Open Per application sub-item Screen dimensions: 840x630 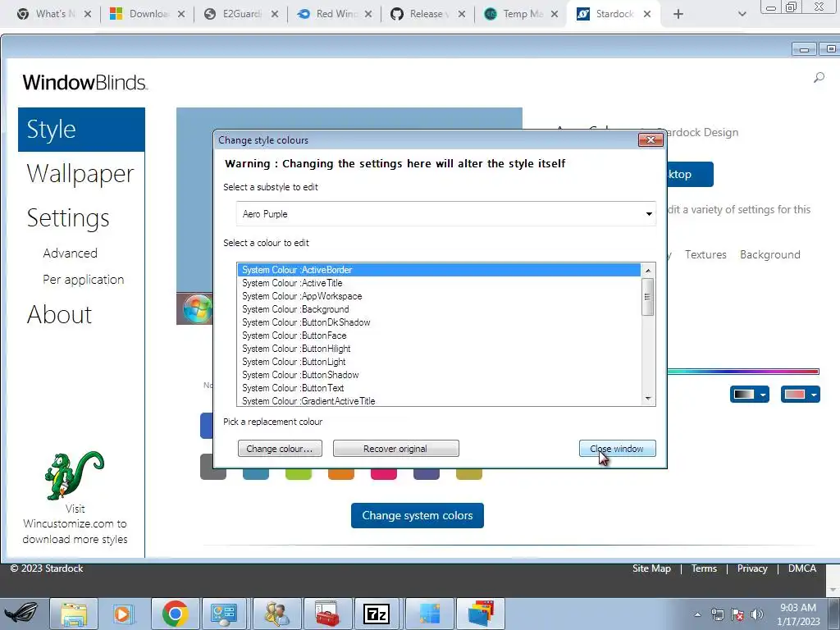84,280
